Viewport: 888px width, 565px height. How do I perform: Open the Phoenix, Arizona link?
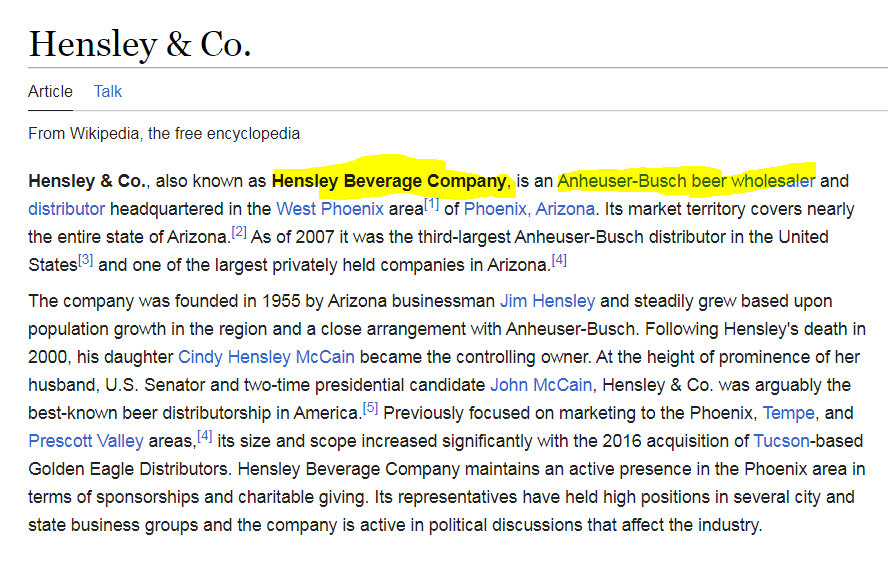coord(530,209)
